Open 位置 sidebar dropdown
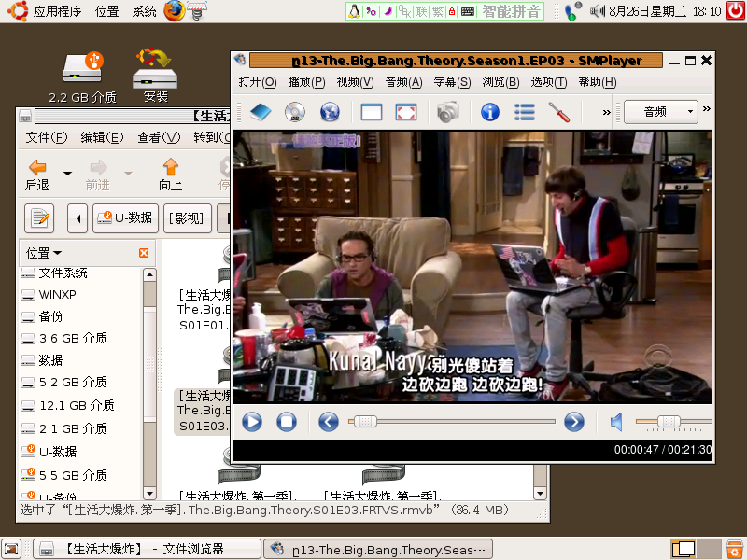This screenshot has width=747, height=560. (44, 253)
